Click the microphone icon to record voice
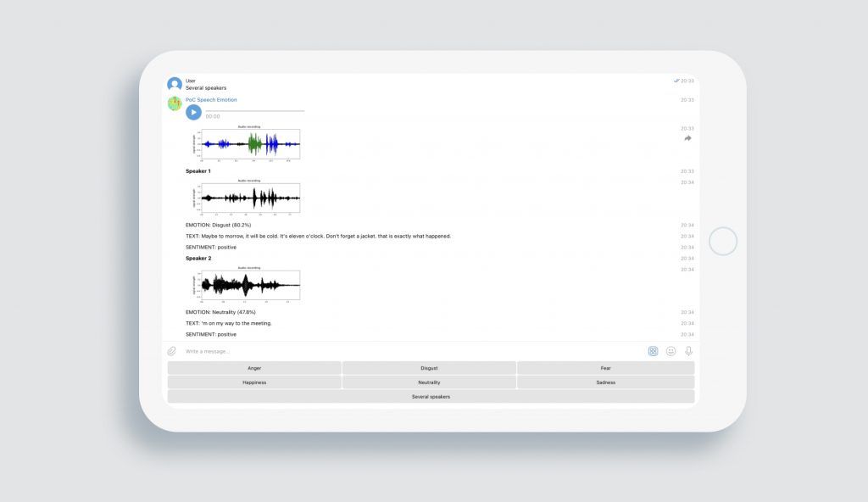868x502 pixels. click(687, 350)
